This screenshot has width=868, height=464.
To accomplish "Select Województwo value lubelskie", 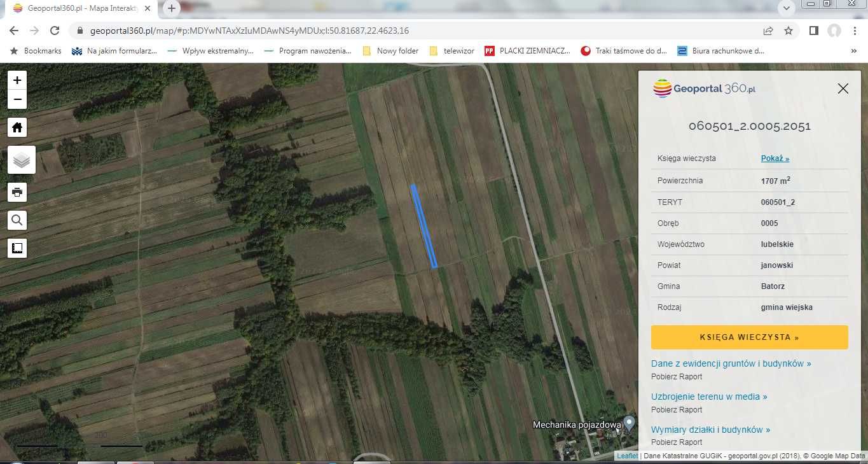I will point(777,244).
